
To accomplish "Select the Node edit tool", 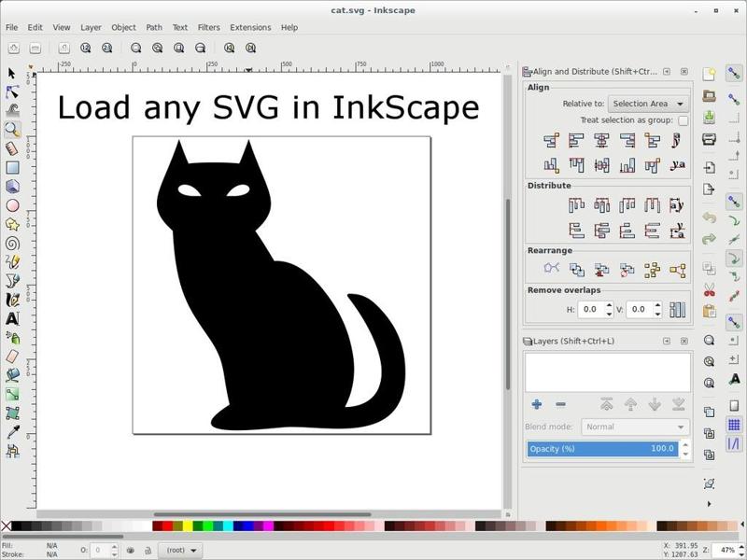I will 12,91.
